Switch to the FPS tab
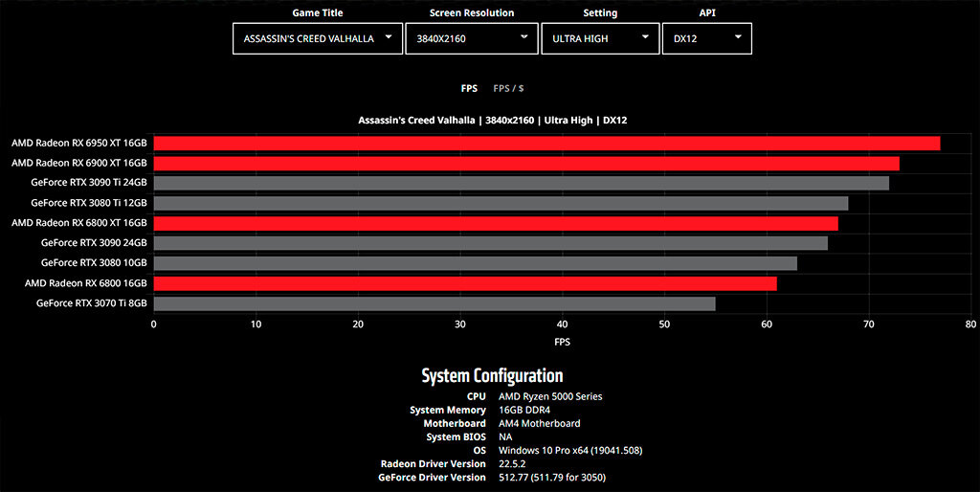Viewport: 980px width, 492px height. click(469, 89)
